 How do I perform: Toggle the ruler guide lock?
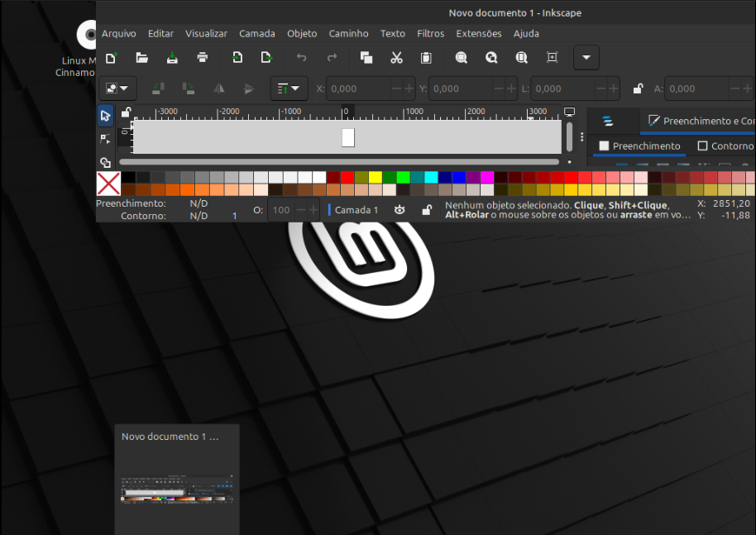click(126, 112)
